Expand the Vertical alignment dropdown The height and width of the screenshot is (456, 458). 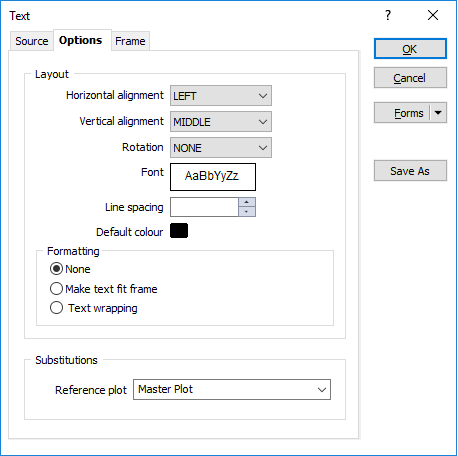click(x=221, y=122)
